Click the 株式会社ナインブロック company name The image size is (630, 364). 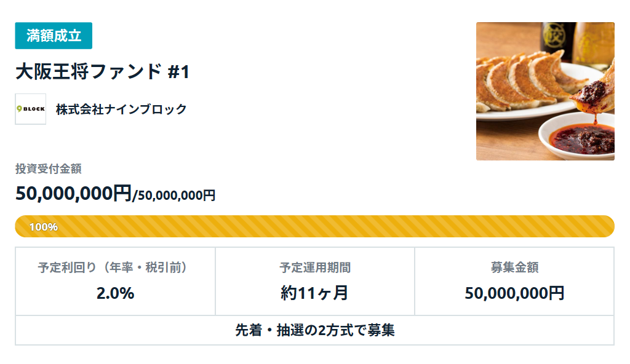(x=121, y=109)
